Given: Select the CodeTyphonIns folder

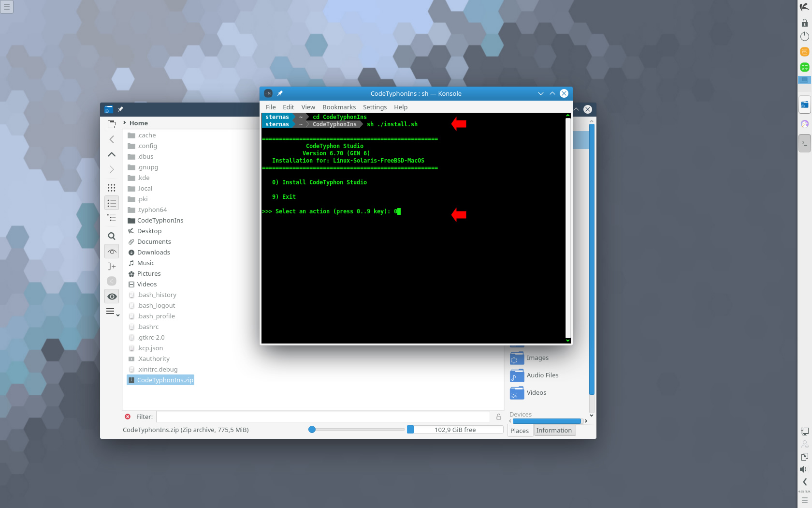Looking at the screenshot, I should pyautogui.click(x=155, y=221).
